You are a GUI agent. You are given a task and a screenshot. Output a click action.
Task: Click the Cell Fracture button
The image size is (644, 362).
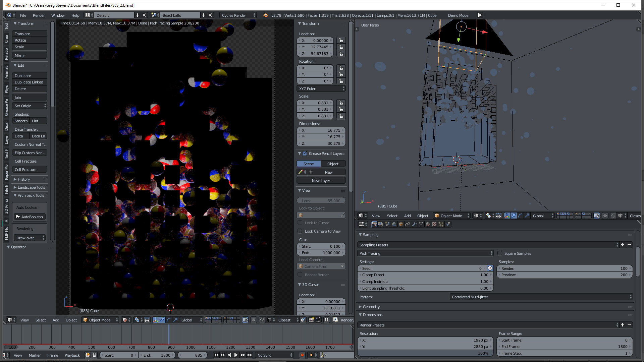pos(30,170)
